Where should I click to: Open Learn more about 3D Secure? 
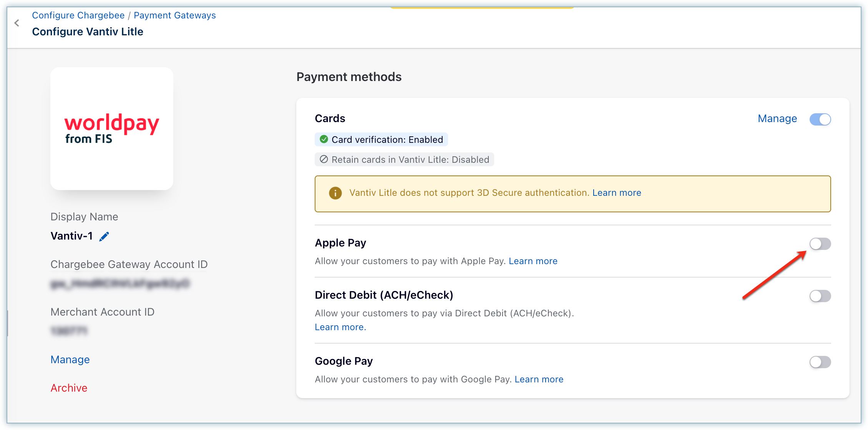(617, 193)
